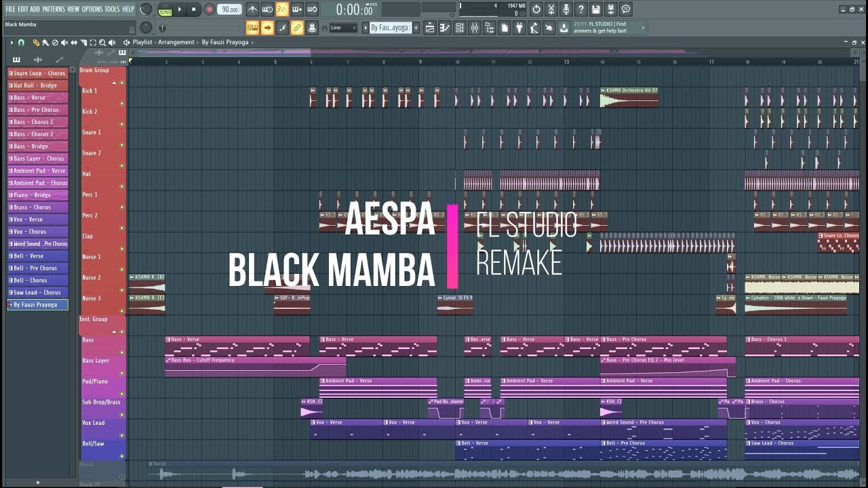868x488 pixels.
Task: Open the FILE menu
Action: coord(10,9)
